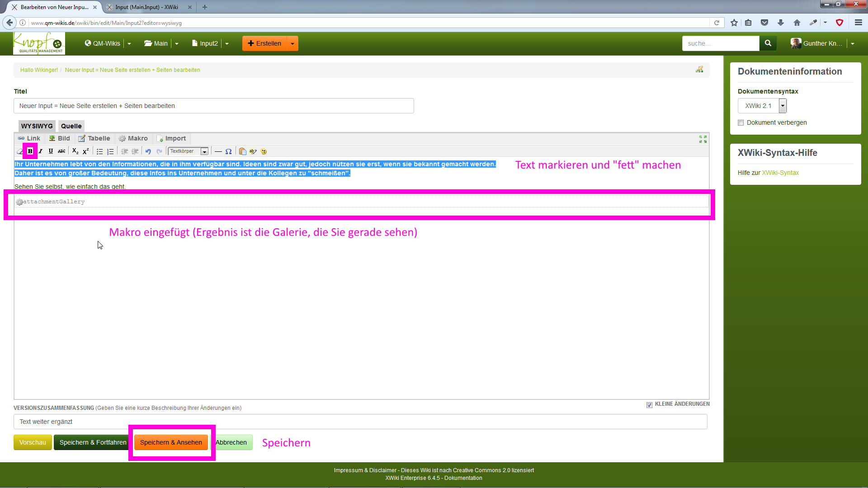Switch to the 'Input (Main.Input) - XWiki' browser tab
The image size is (868, 488).
(147, 7)
